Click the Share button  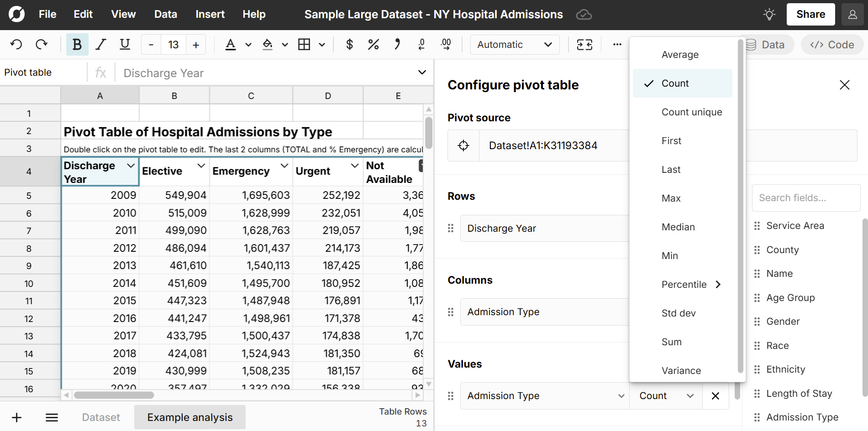click(x=810, y=14)
